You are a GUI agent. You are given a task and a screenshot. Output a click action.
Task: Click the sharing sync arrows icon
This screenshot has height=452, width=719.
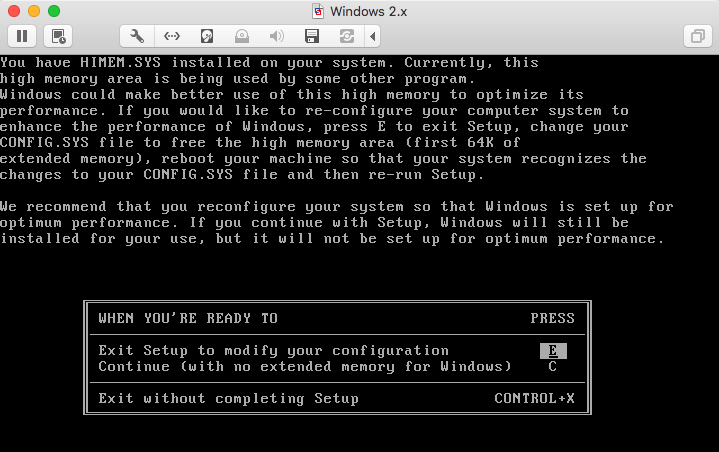click(347, 36)
